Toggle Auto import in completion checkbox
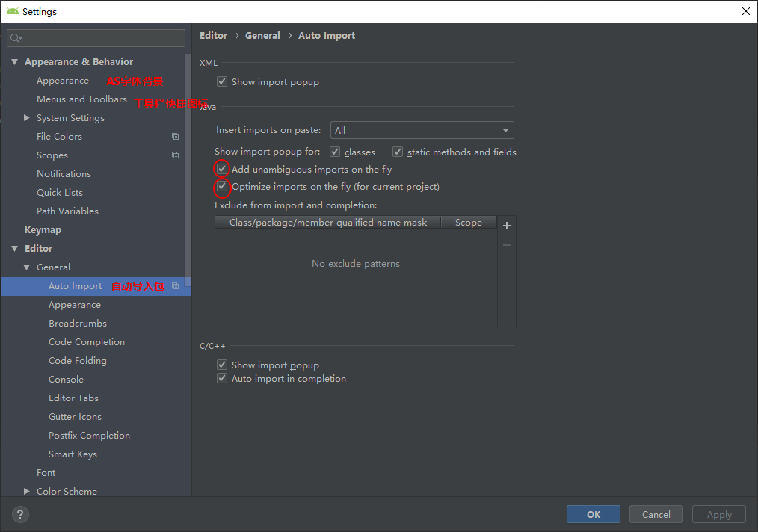Screen dimensions: 758x532 point(222,378)
